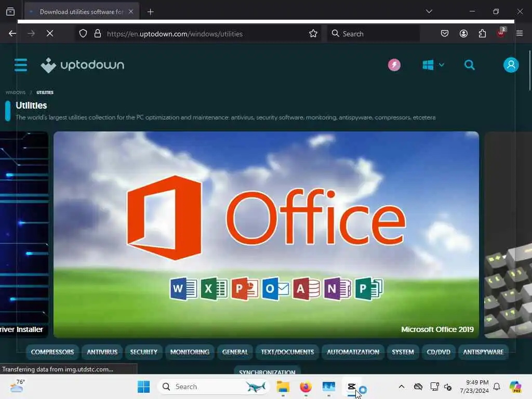Open Firefox from the taskbar
532x399 pixels.
click(305, 387)
